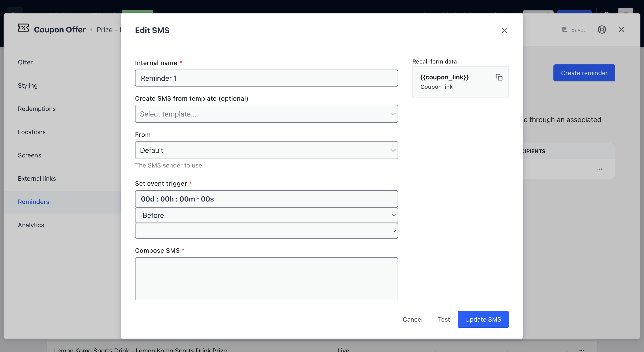Screen dimensions: 644x352
Task: Open the Before timing dropdown
Action: pos(266,215)
